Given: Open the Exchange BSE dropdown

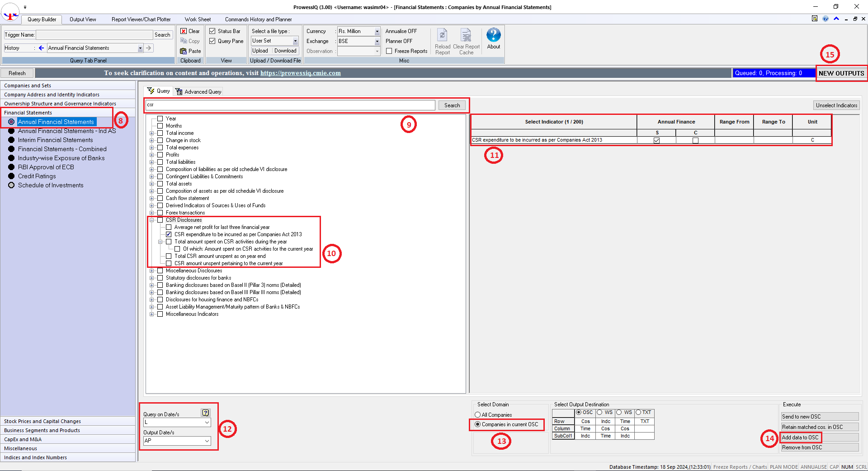Looking at the screenshot, I should coord(377,41).
